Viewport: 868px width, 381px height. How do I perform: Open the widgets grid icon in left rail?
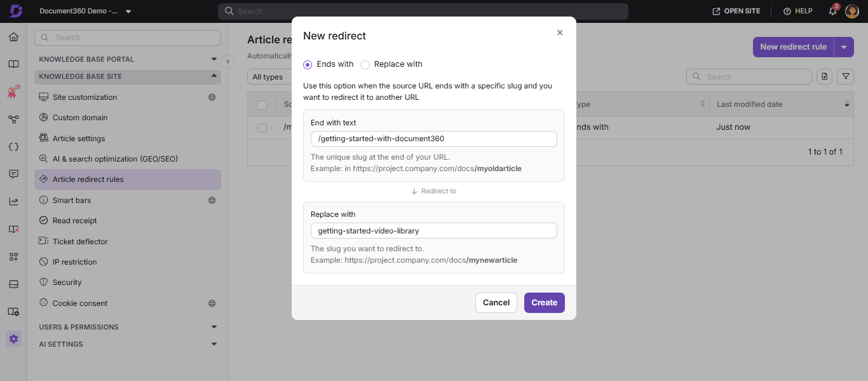pos(13,257)
